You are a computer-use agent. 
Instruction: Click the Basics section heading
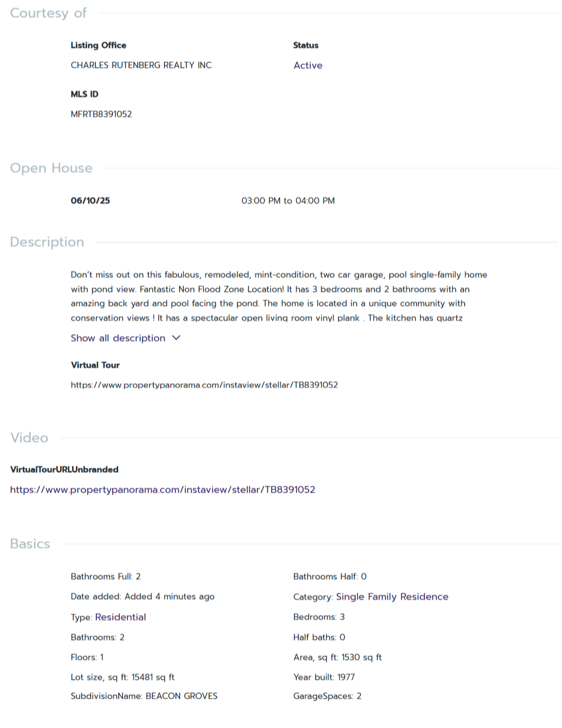tap(30, 544)
